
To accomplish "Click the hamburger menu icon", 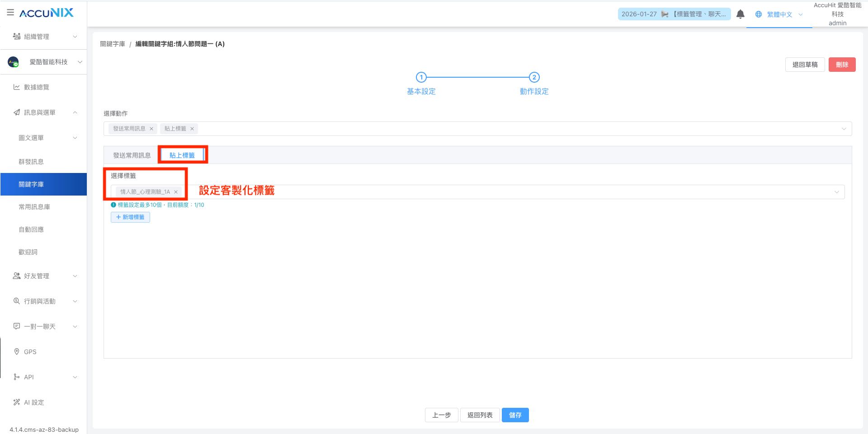I will coord(10,13).
